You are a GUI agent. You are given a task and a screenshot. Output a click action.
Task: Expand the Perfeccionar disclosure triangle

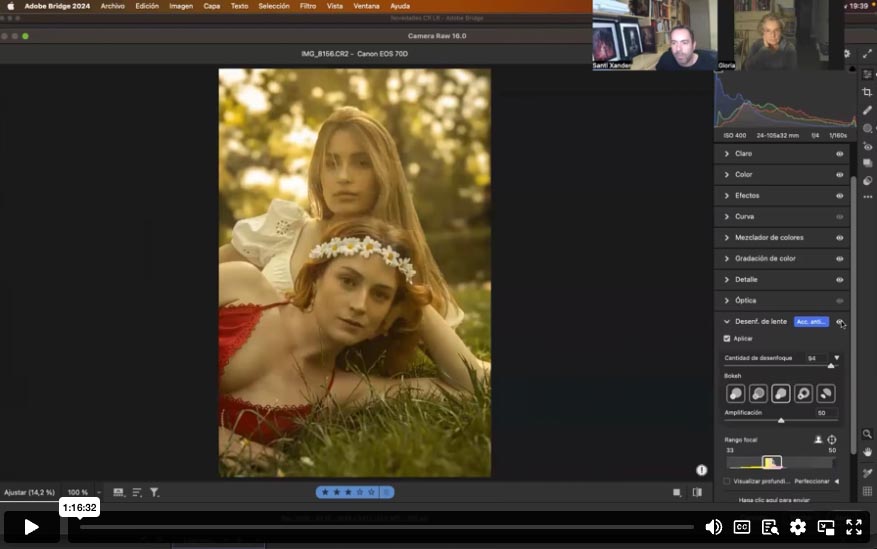click(x=837, y=481)
